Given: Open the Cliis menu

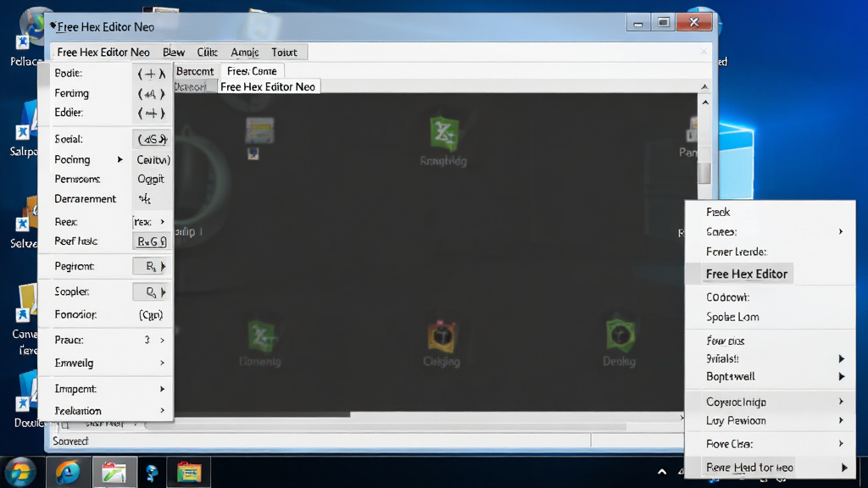Looking at the screenshot, I should pyautogui.click(x=207, y=52).
